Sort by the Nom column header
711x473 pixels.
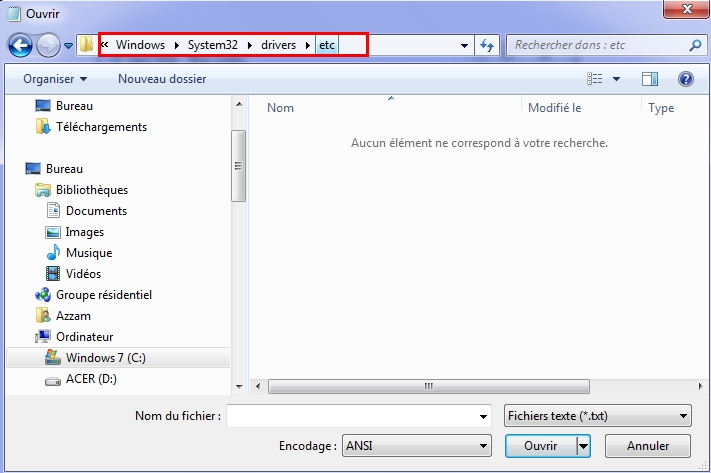coord(280,108)
